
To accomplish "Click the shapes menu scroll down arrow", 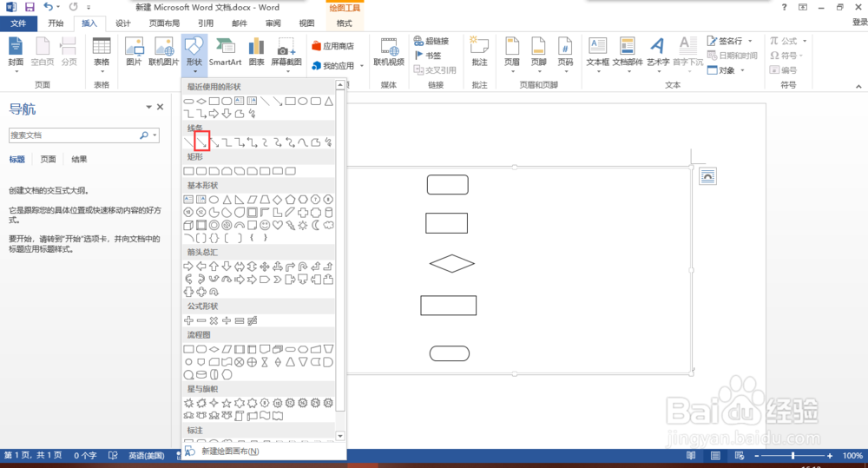I will coord(340,436).
